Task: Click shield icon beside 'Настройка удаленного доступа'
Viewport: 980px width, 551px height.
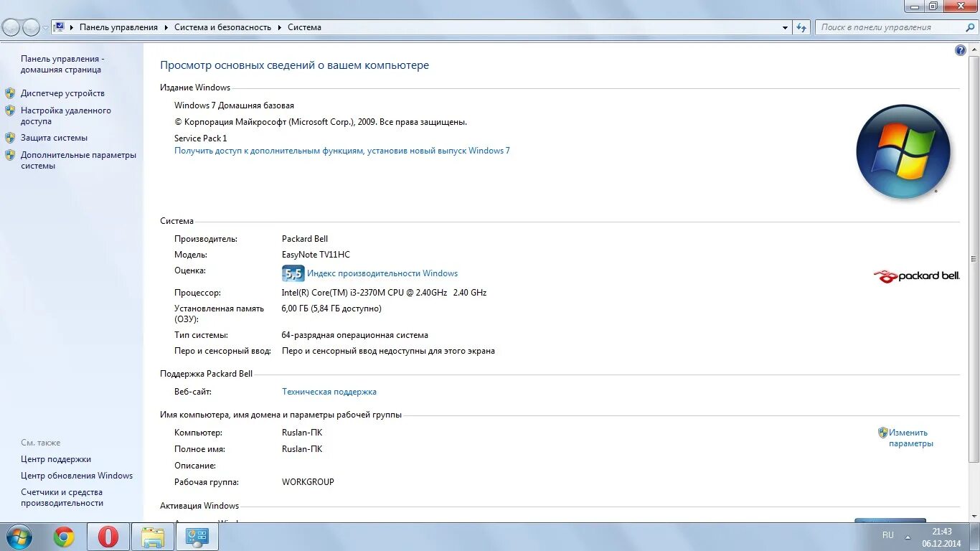Action: 10,110
